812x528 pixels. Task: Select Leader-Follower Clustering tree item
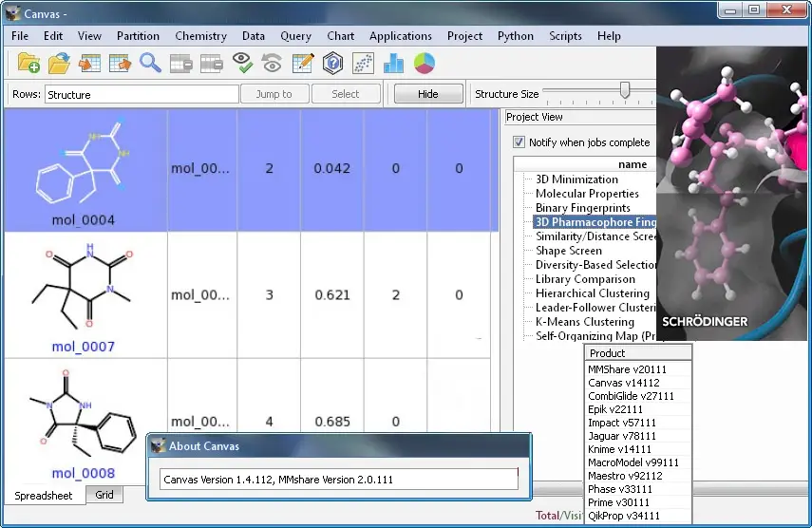pyautogui.click(x=595, y=308)
